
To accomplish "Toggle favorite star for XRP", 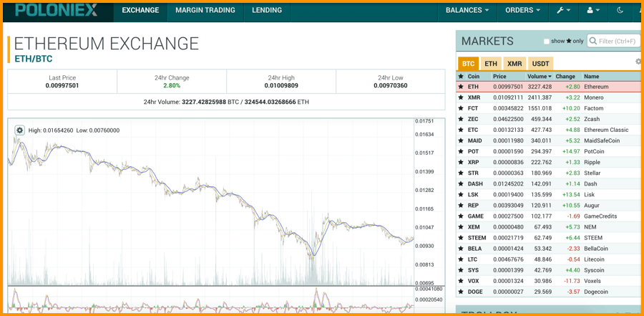I will pos(461,162).
